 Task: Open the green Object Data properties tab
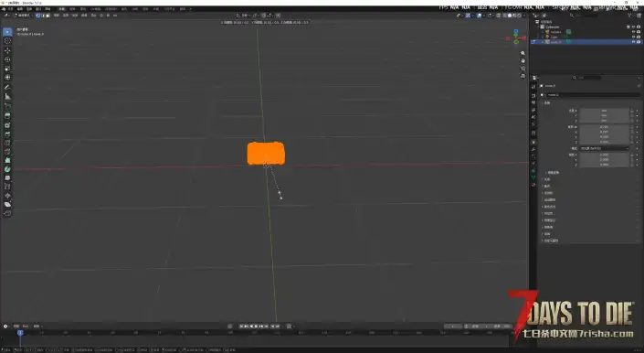[x=533, y=177]
